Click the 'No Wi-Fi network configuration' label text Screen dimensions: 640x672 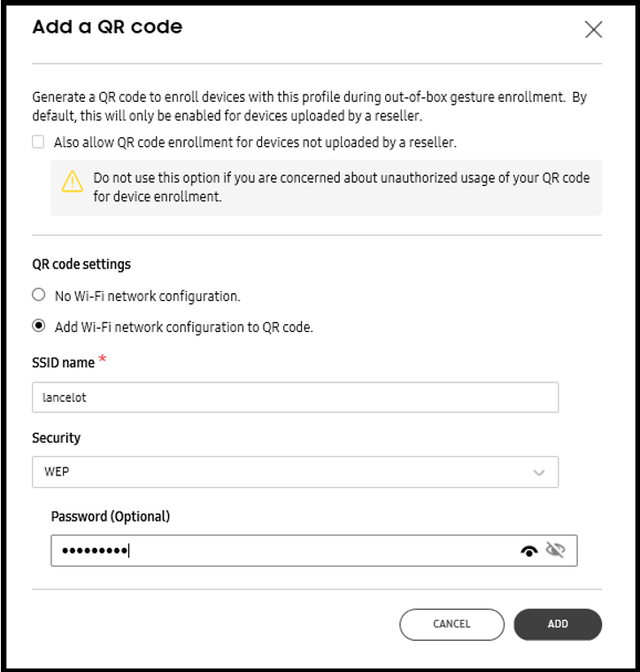pos(147,296)
